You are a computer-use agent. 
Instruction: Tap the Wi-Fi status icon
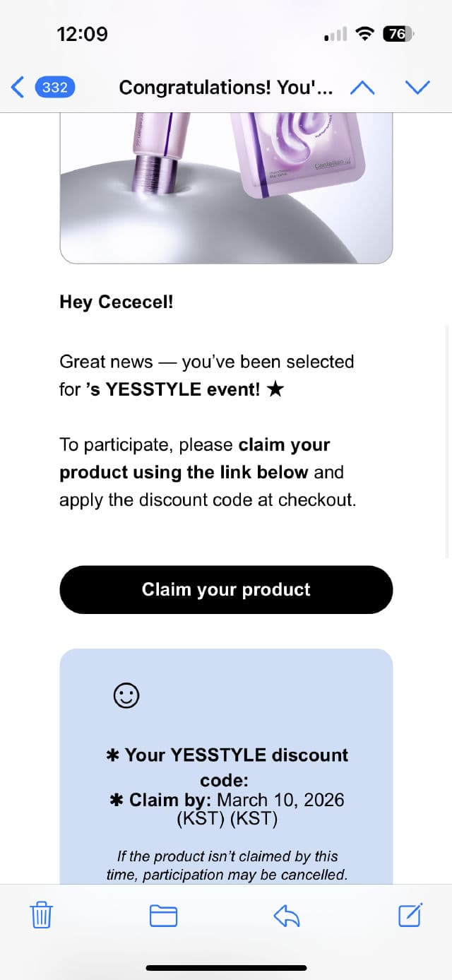365,33
